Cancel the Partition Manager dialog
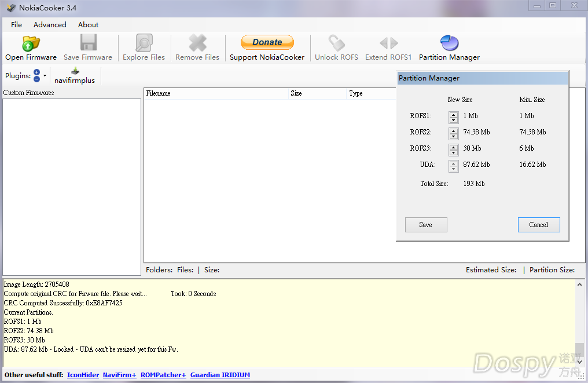588x383 pixels. coord(538,225)
